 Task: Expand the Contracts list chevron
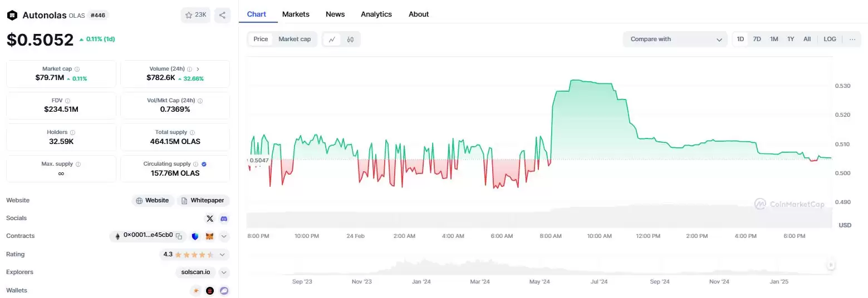[224, 236]
